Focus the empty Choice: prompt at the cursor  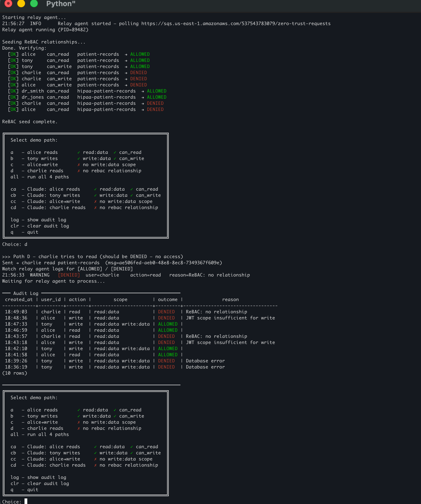coord(26,501)
